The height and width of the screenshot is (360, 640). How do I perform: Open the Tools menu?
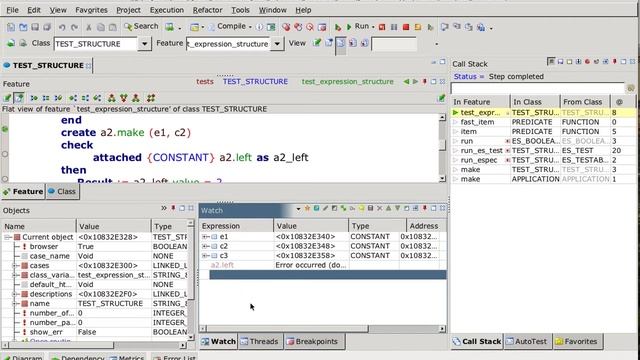coord(240,10)
